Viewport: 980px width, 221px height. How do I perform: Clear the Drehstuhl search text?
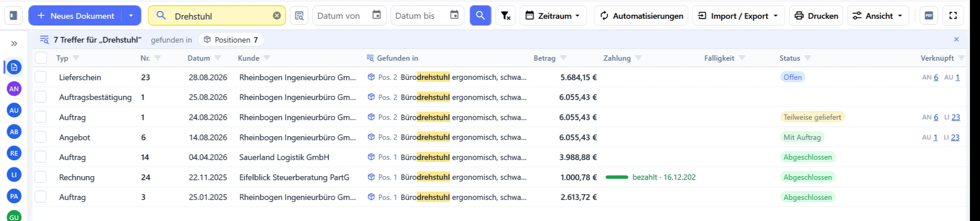click(277, 15)
